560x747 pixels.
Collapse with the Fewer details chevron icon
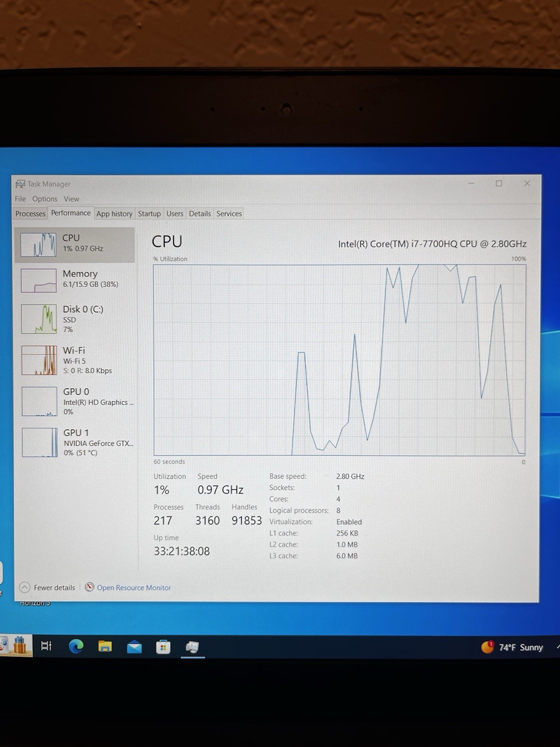click(x=25, y=587)
